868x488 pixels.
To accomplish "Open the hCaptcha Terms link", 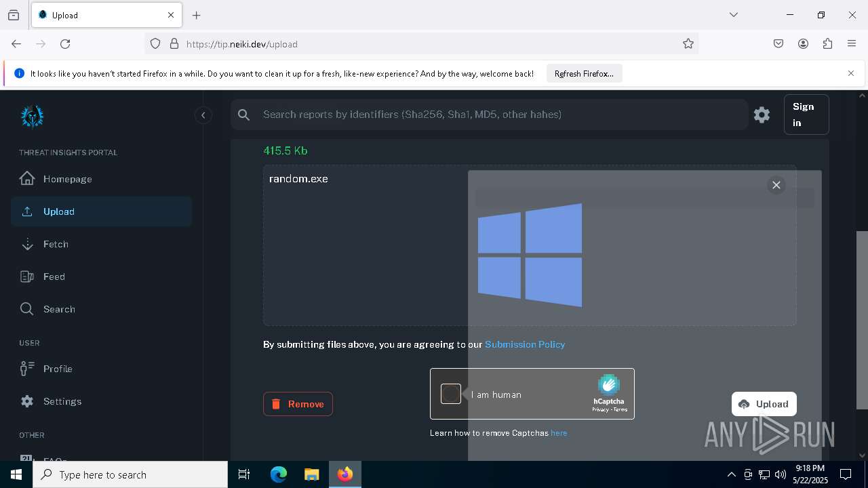I will [x=620, y=409].
